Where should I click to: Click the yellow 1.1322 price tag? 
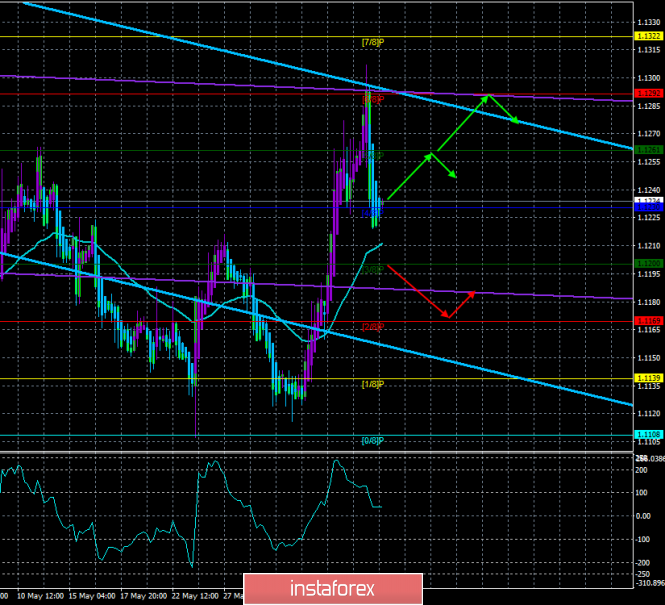(x=647, y=37)
